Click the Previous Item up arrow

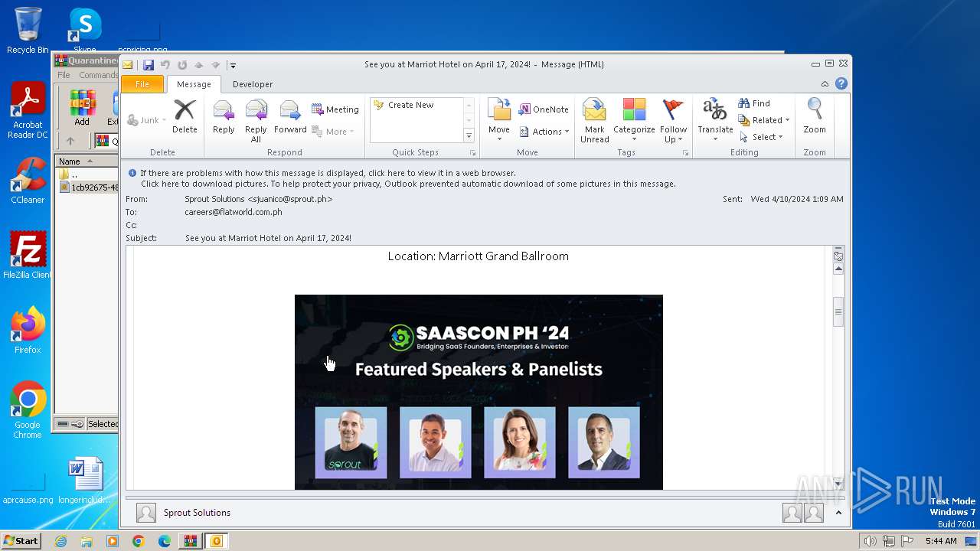click(x=199, y=65)
